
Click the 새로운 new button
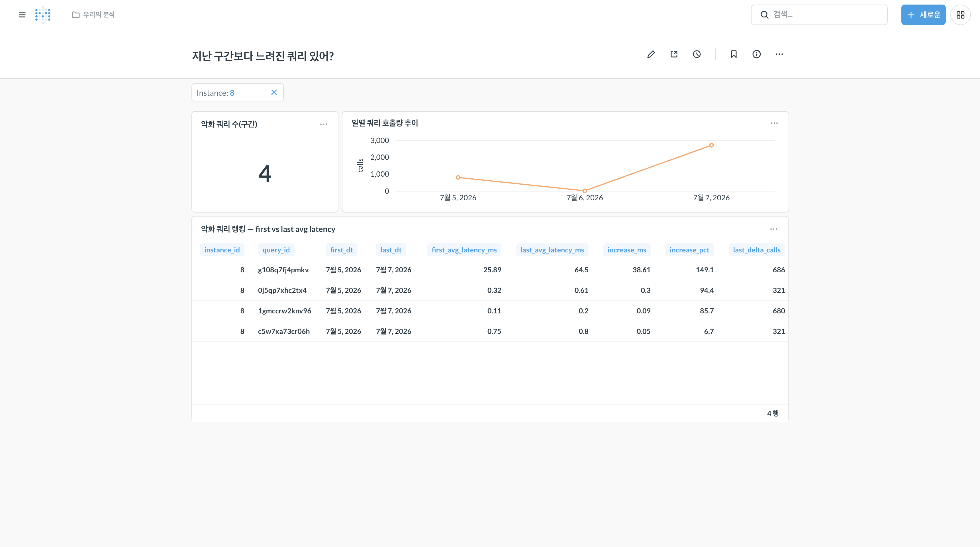[923, 15]
